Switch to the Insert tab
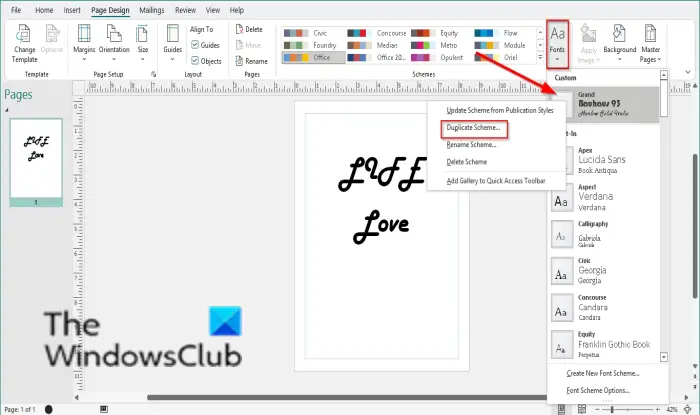700x415 pixels. (72, 10)
